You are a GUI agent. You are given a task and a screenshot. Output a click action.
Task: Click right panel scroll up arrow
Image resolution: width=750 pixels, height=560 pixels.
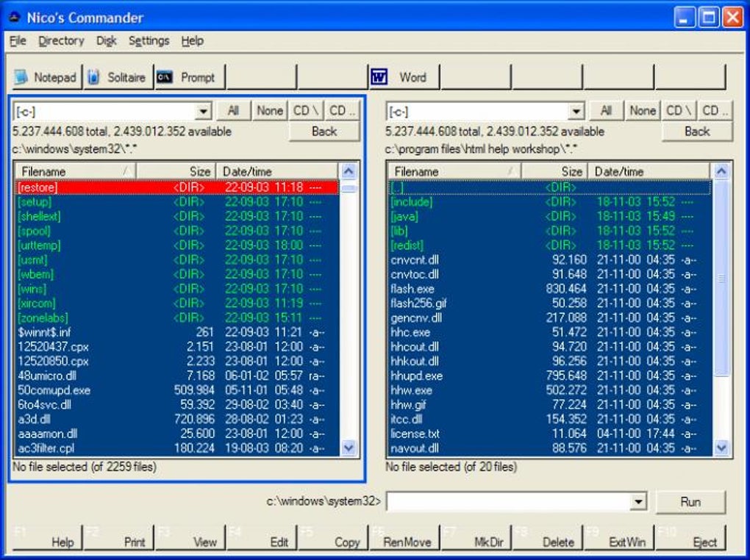tap(721, 171)
